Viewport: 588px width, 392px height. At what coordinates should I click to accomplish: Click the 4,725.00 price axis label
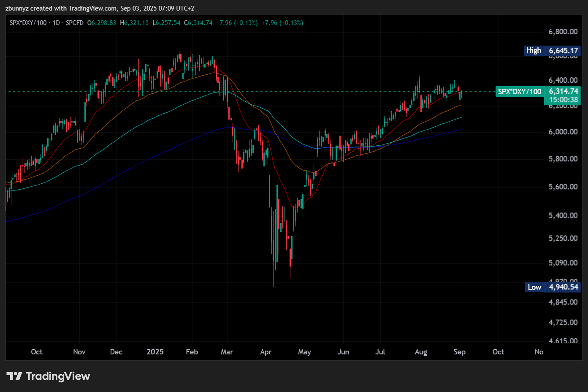click(563, 322)
